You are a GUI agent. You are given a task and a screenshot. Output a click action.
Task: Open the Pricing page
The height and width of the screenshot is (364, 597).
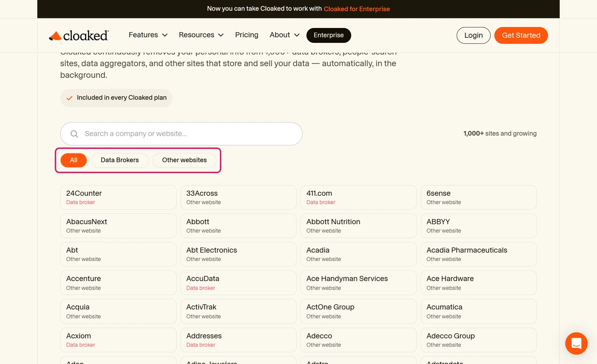(247, 35)
